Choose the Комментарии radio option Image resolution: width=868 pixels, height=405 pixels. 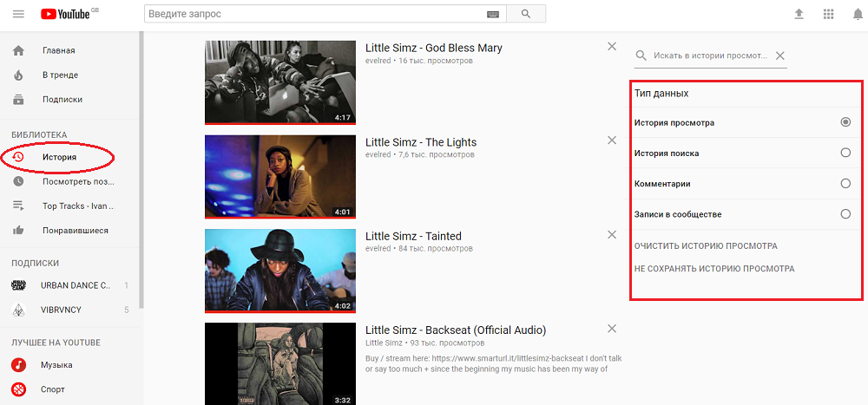845,183
